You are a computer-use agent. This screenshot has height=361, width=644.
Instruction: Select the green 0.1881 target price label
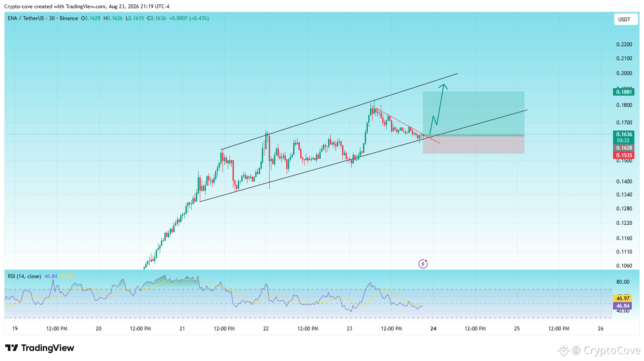click(623, 92)
